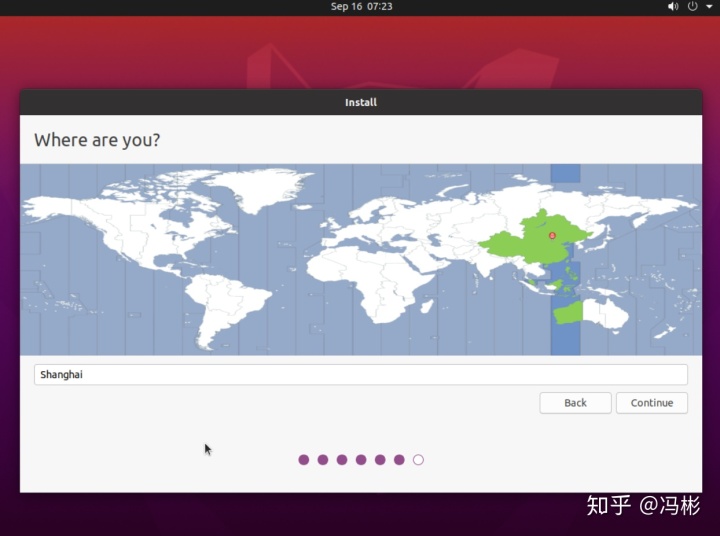Open the volume speaker icon in top bar
This screenshot has height=536, width=720.
[x=673, y=6]
